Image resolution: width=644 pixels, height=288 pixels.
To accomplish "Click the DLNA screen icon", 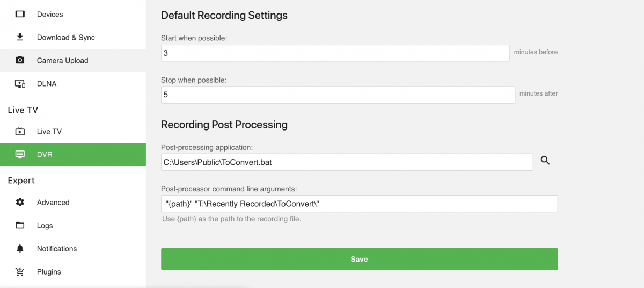I will click(x=20, y=83).
